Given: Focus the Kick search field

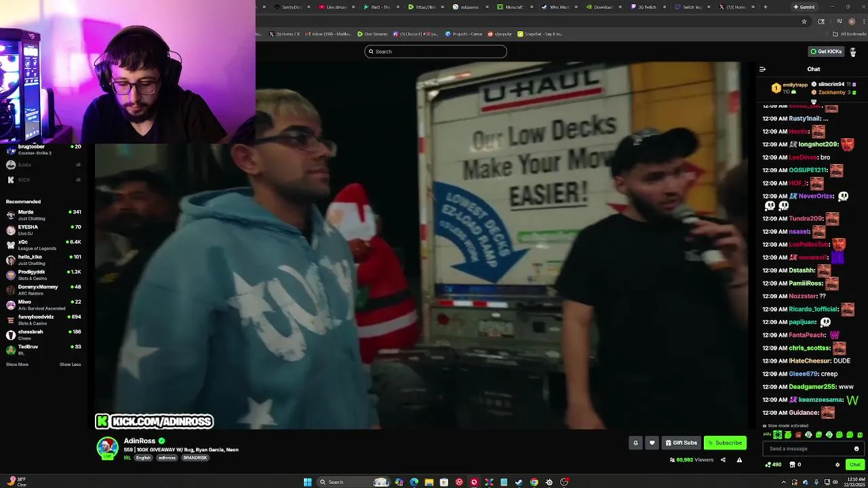Looking at the screenshot, I should (435, 52).
